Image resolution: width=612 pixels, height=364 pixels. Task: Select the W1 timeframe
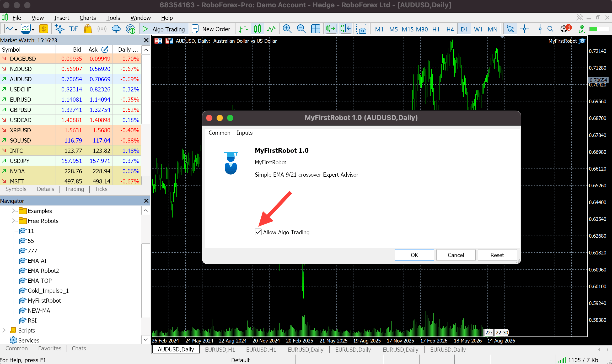click(x=478, y=29)
